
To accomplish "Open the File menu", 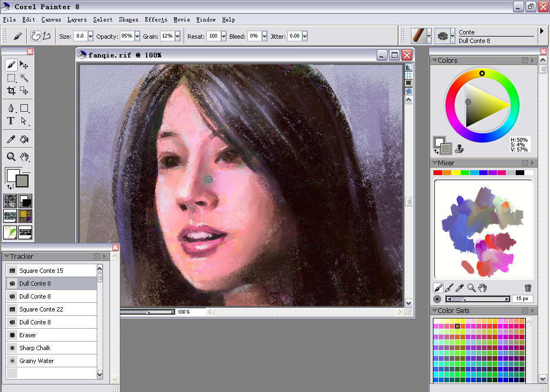I will coord(10,20).
